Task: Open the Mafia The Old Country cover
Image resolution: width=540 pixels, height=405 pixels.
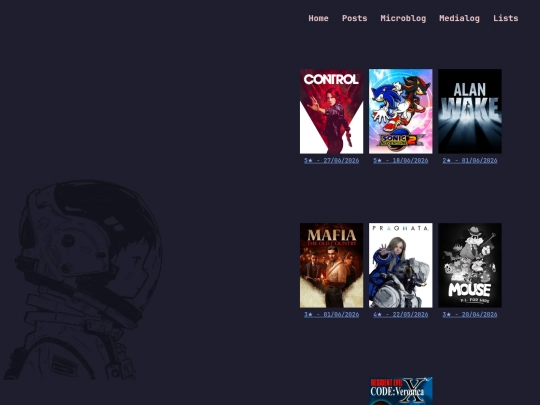Action: tap(331, 265)
